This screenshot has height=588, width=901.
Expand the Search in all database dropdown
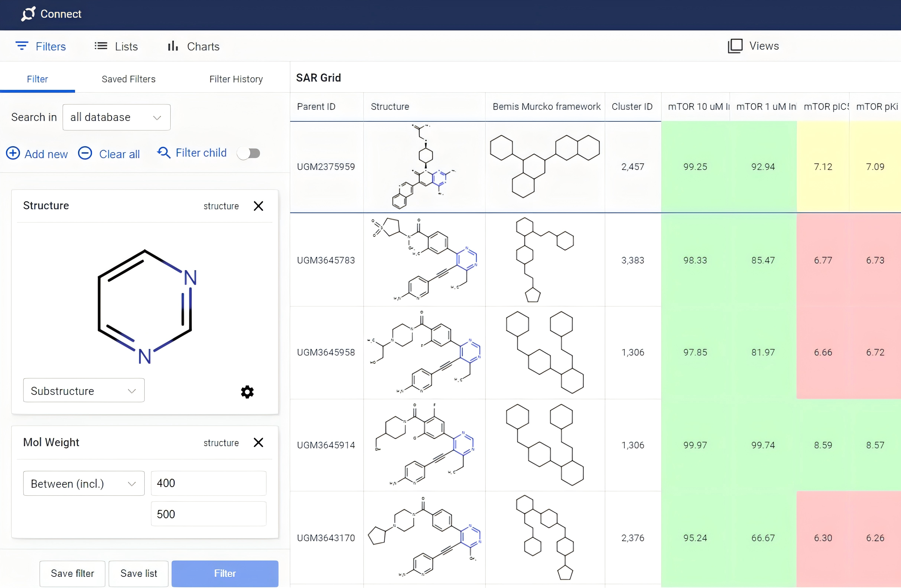pos(116,117)
